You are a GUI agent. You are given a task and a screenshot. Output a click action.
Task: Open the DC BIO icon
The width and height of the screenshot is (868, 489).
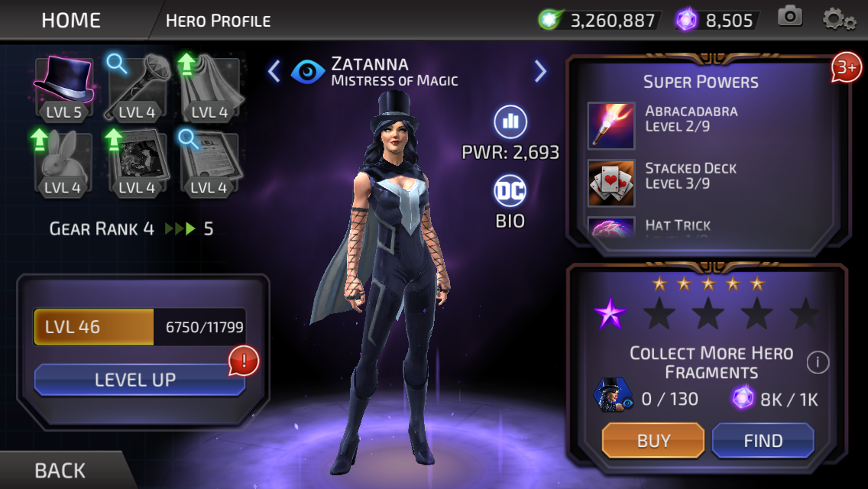tap(510, 202)
